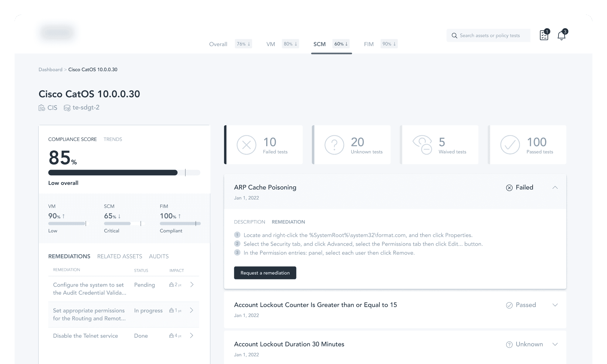Click the 'Cisco CatOS 10.0.0.30' page heading

89,94
